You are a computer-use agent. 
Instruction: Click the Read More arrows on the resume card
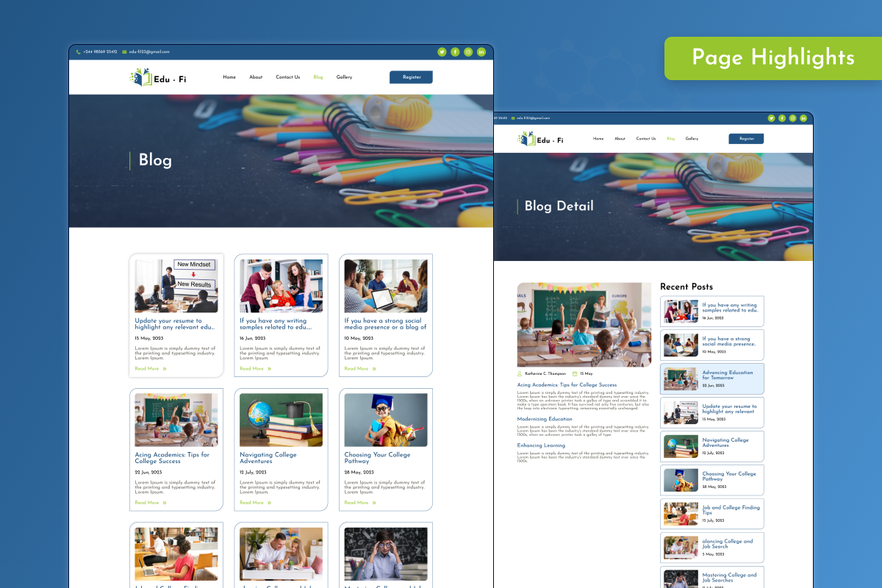[x=165, y=369]
